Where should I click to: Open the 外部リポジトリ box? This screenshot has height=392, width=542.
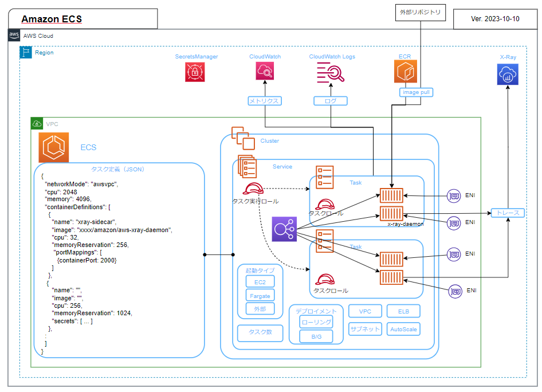pos(420,12)
